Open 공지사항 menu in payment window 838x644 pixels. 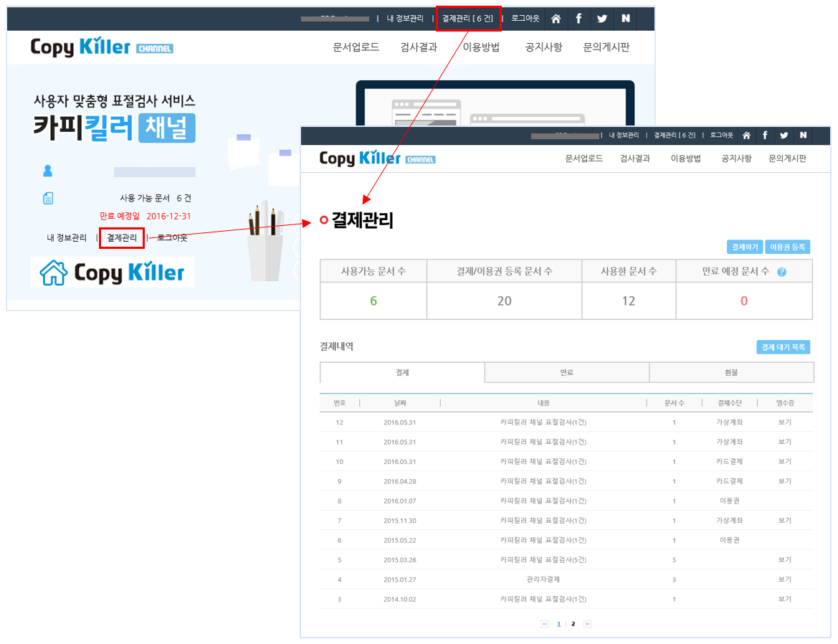click(736, 158)
